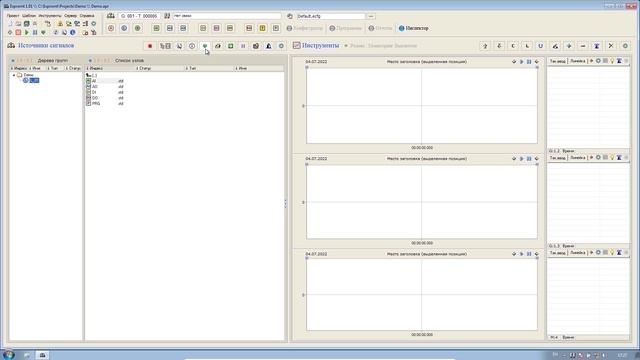Click the play arrow in bottom chart header
640x360 pixels.
(521, 254)
